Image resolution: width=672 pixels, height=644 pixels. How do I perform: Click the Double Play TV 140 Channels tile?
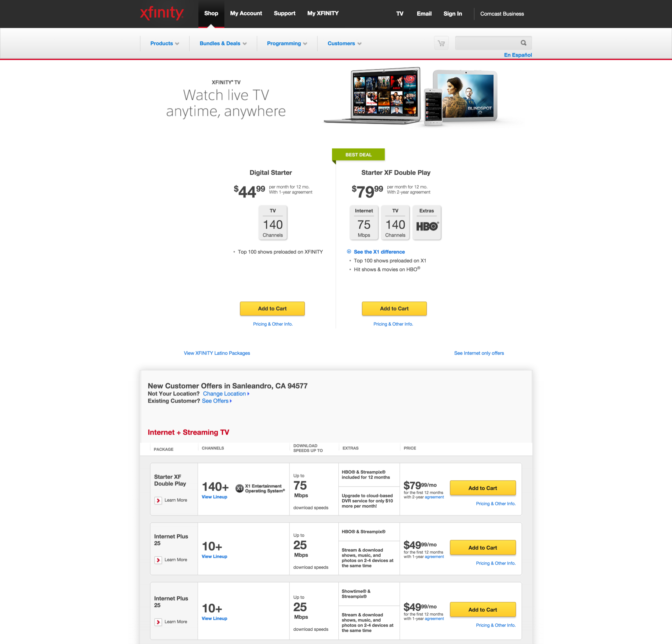pyautogui.click(x=395, y=222)
